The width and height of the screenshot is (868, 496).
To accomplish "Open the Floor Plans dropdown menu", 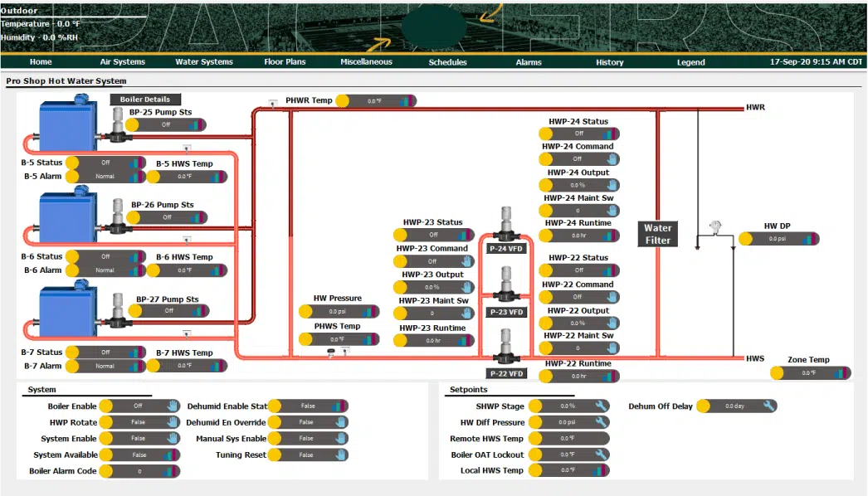I will (x=285, y=62).
